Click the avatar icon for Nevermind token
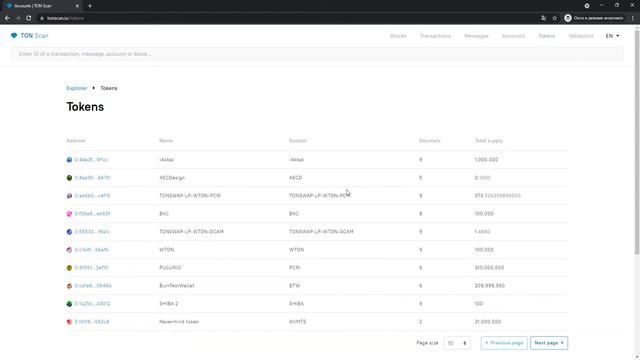640x360 pixels. pos(69,322)
